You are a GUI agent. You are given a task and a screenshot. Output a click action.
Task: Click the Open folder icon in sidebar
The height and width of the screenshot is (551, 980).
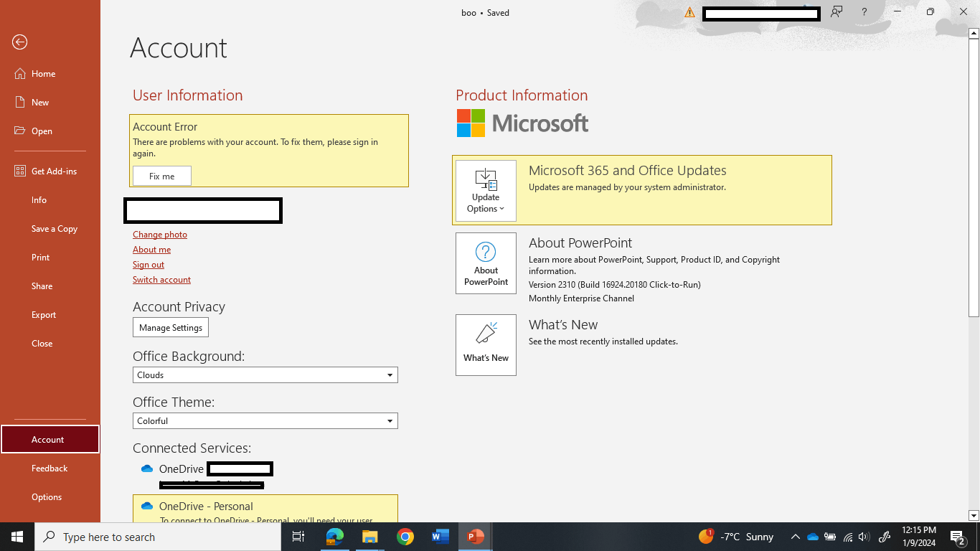(19, 131)
